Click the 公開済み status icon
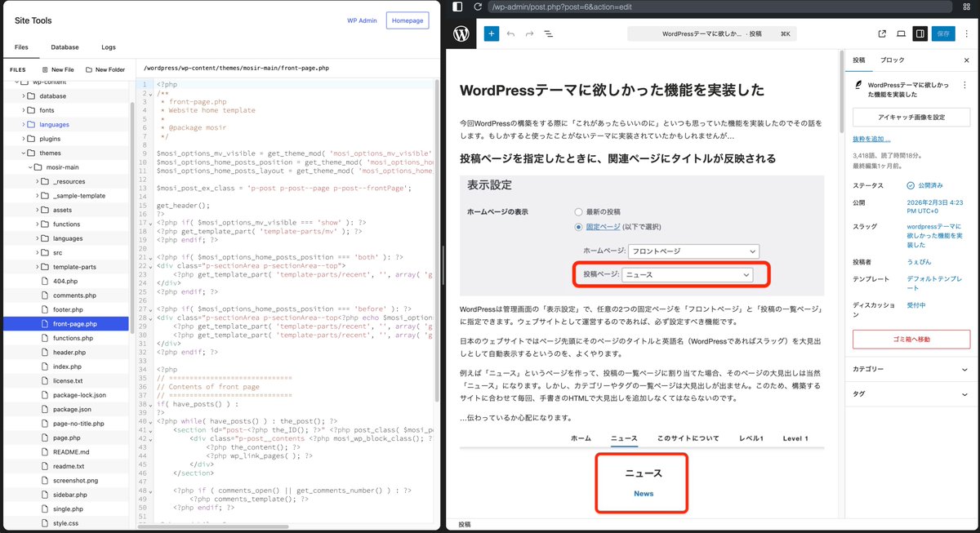 click(911, 185)
